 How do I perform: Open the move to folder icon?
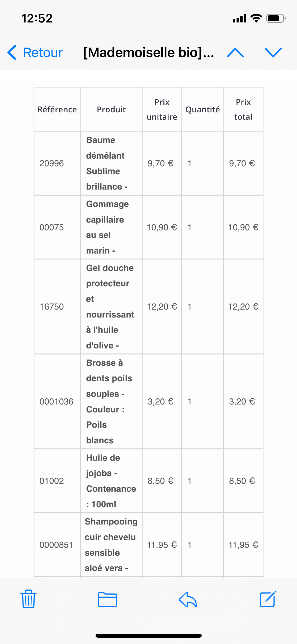click(107, 599)
